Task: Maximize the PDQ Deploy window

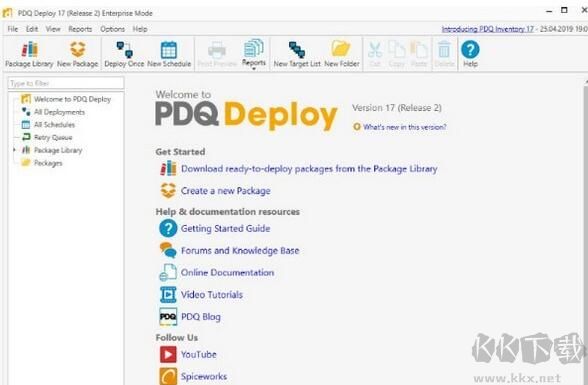Action: pyautogui.click(x=564, y=10)
